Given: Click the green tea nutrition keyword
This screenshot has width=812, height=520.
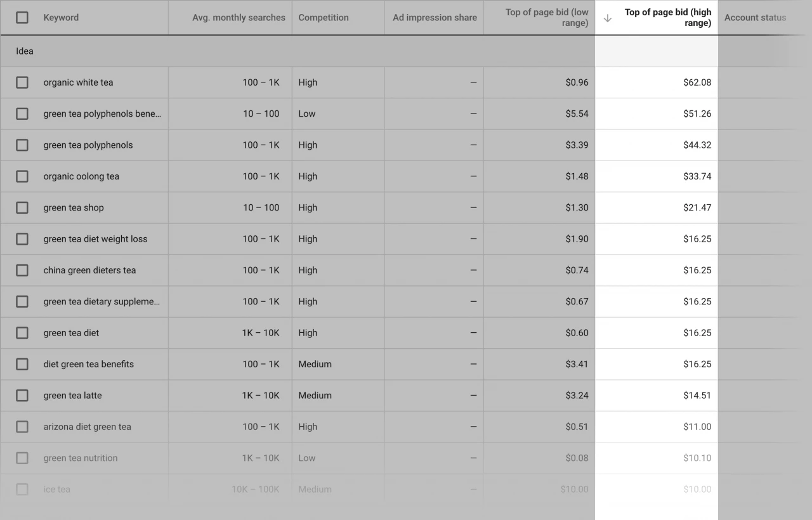Looking at the screenshot, I should [x=80, y=458].
